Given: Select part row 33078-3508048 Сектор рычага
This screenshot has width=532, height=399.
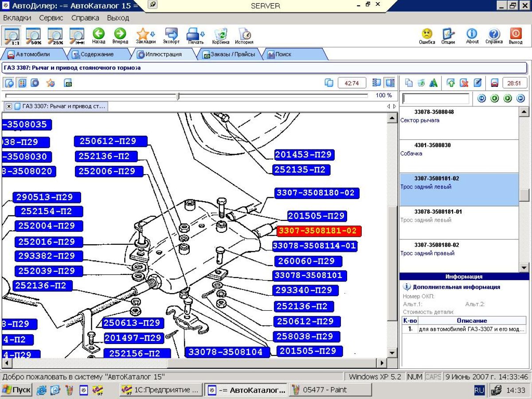Looking at the screenshot, I should click(x=459, y=123).
